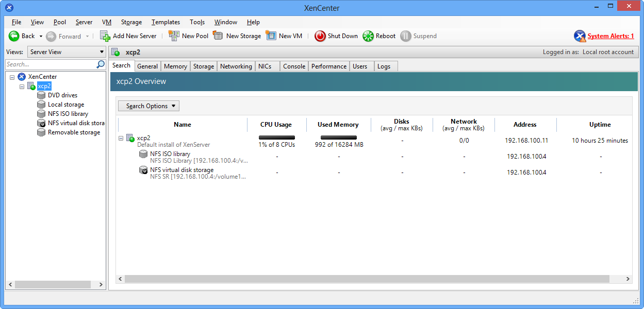Screen dimensions: 644x309
Task: Select the Search tab
Action: 122,65
